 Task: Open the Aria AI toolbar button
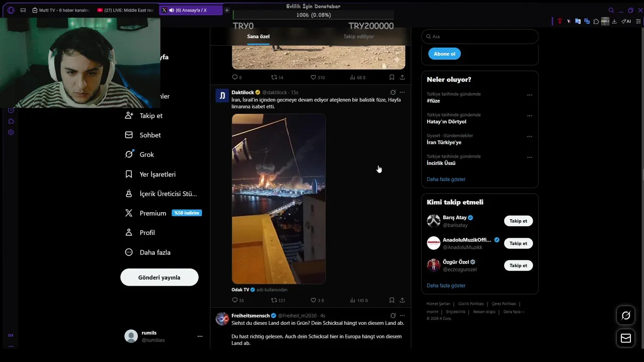pos(626,21)
